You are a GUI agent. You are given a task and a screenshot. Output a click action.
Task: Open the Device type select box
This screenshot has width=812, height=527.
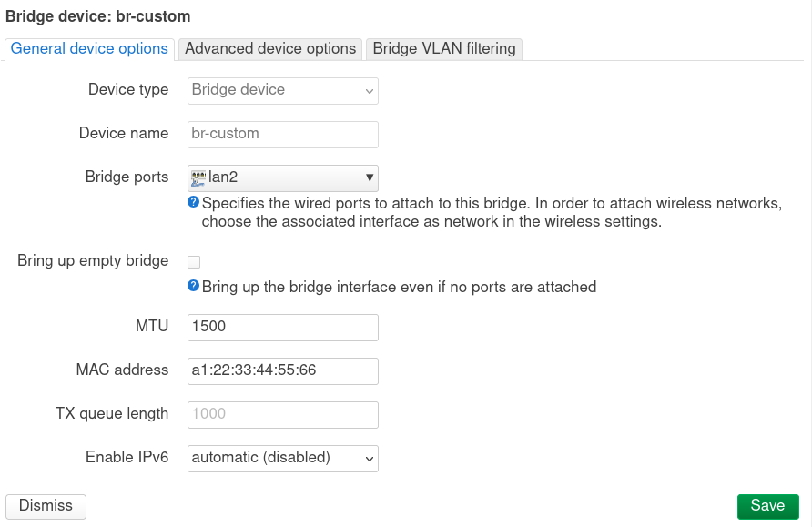(283, 91)
